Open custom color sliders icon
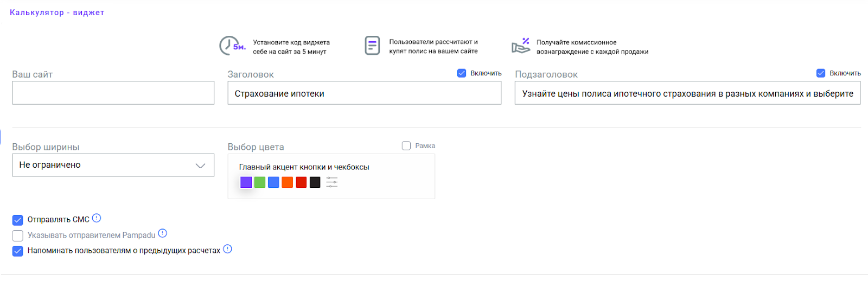 [x=332, y=182]
